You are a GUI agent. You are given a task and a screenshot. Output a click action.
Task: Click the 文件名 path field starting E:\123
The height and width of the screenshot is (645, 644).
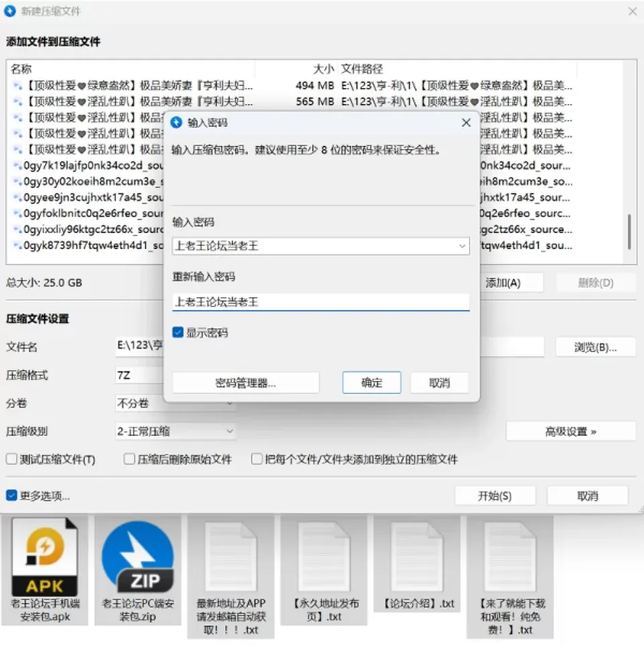329,347
